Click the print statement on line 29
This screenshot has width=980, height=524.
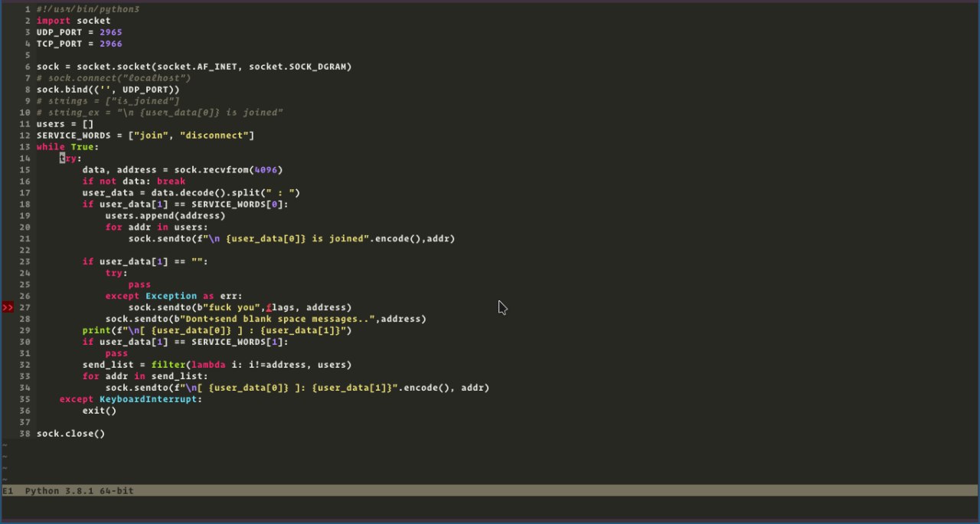[x=217, y=331]
